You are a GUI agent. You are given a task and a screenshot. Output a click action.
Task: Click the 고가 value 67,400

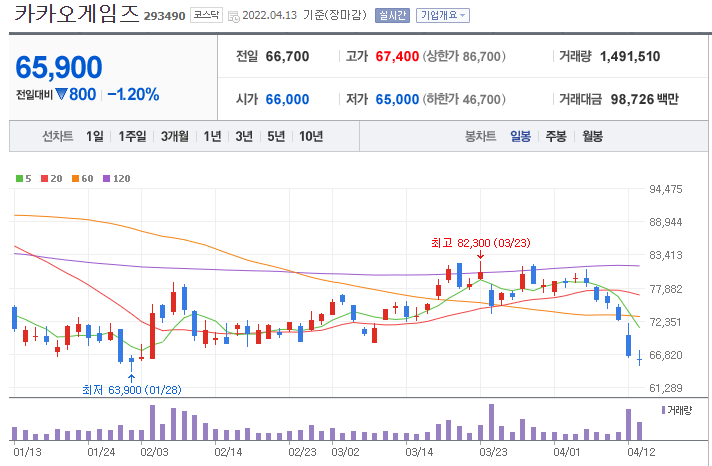pyautogui.click(x=397, y=57)
